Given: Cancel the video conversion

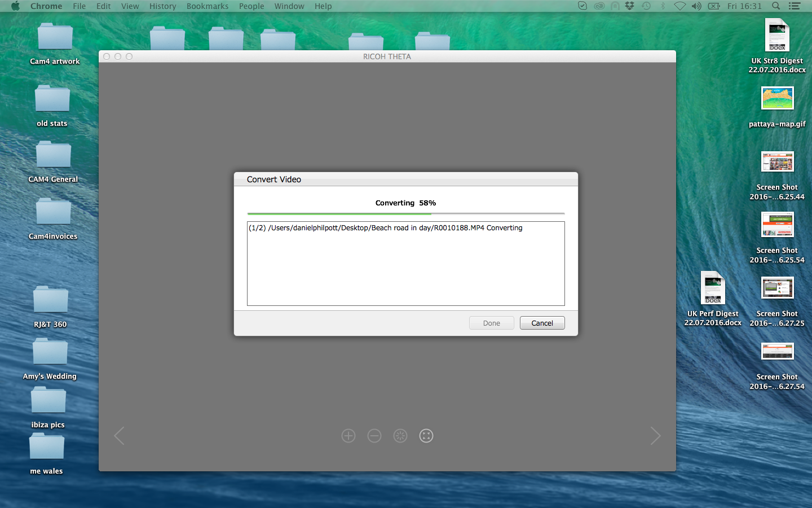Looking at the screenshot, I should [x=542, y=323].
